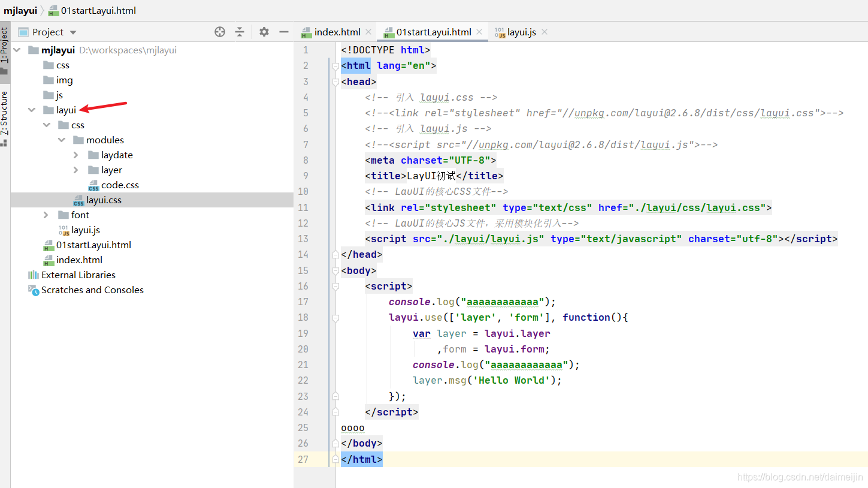Click the oooo text on line 25

click(x=353, y=428)
